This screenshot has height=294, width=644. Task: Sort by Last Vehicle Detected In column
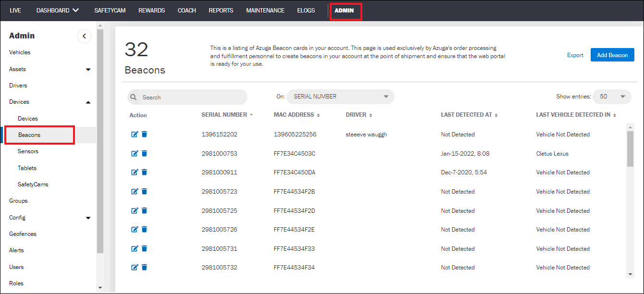coord(576,115)
